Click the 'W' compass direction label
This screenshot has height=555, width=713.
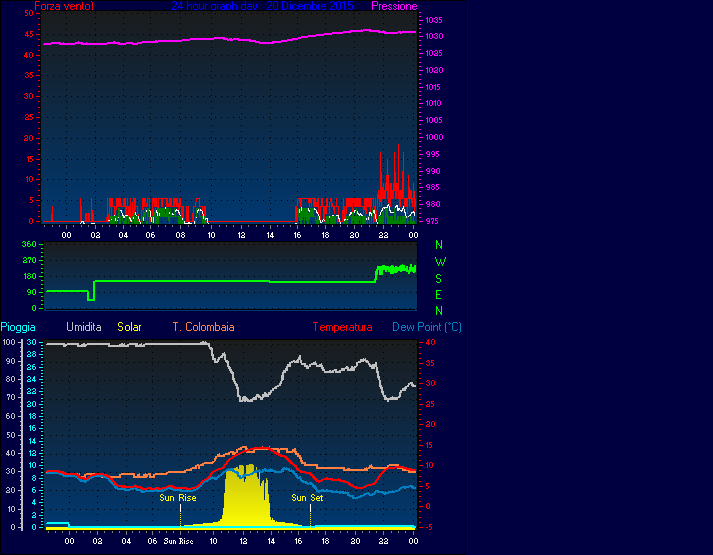pos(440,262)
